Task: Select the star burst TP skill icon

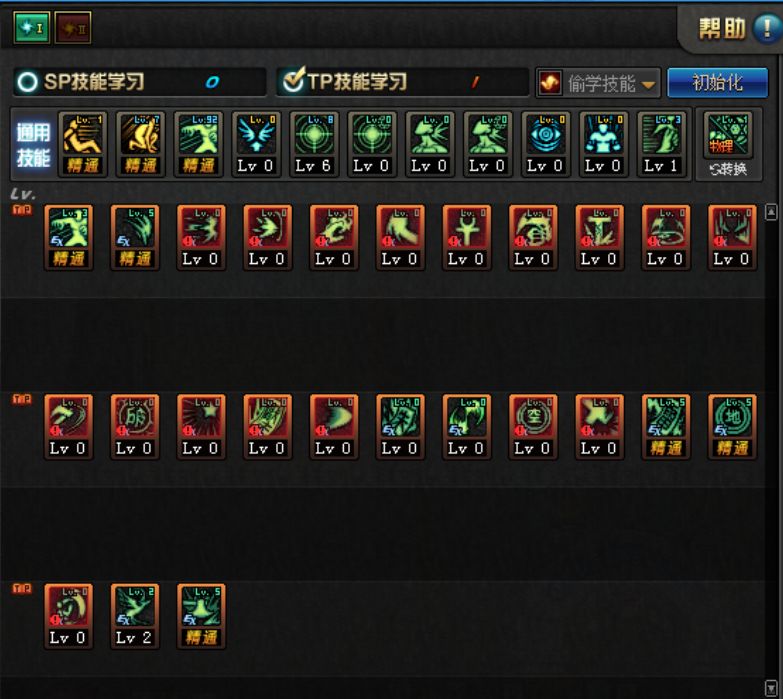Action: (x=201, y=427)
